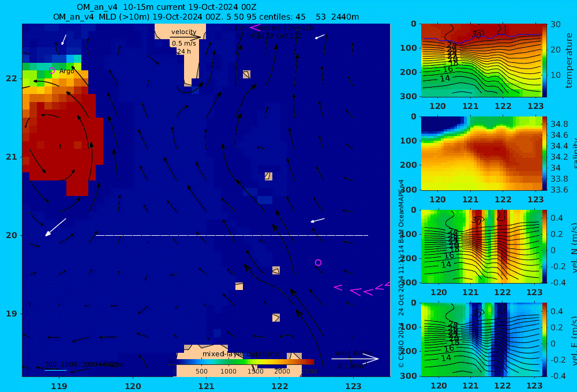Screen dimensions: 577x392
Task: Click the magenta Argo float circle marker
Action: [x=52, y=70]
